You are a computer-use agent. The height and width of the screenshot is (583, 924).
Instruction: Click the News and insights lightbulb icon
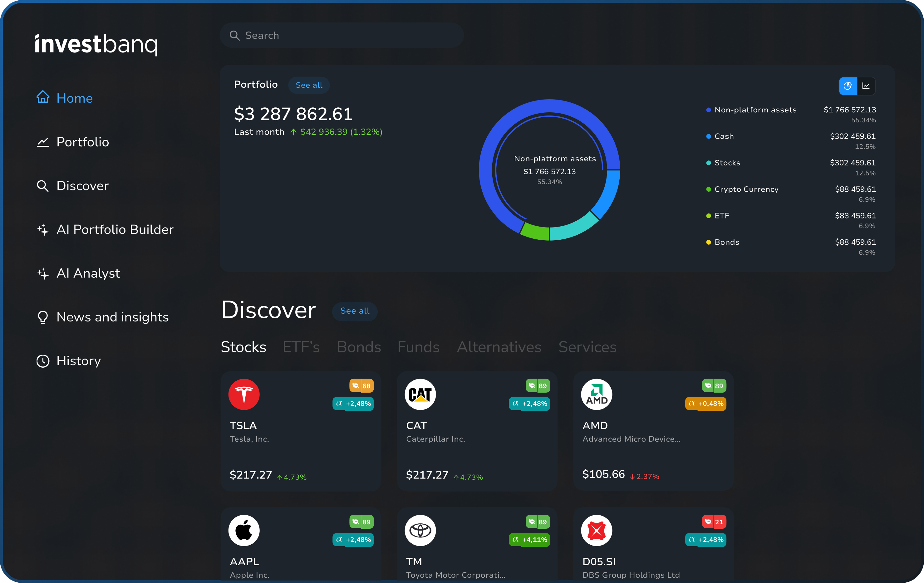click(x=43, y=317)
